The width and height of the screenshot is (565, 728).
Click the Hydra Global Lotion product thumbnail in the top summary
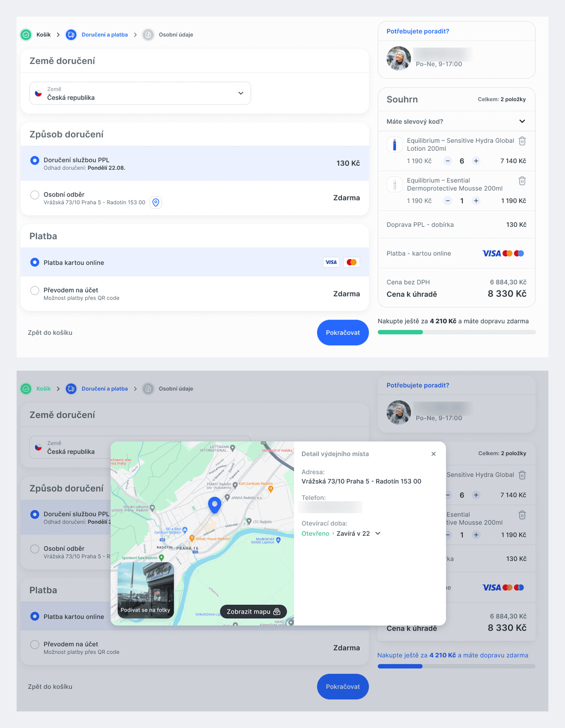(395, 145)
